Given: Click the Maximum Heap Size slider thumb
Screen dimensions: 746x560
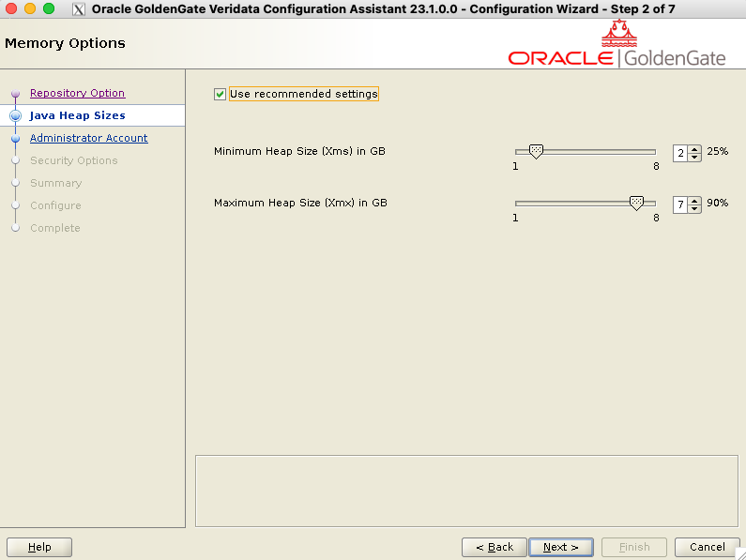Looking at the screenshot, I should click(x=636, y=203).
